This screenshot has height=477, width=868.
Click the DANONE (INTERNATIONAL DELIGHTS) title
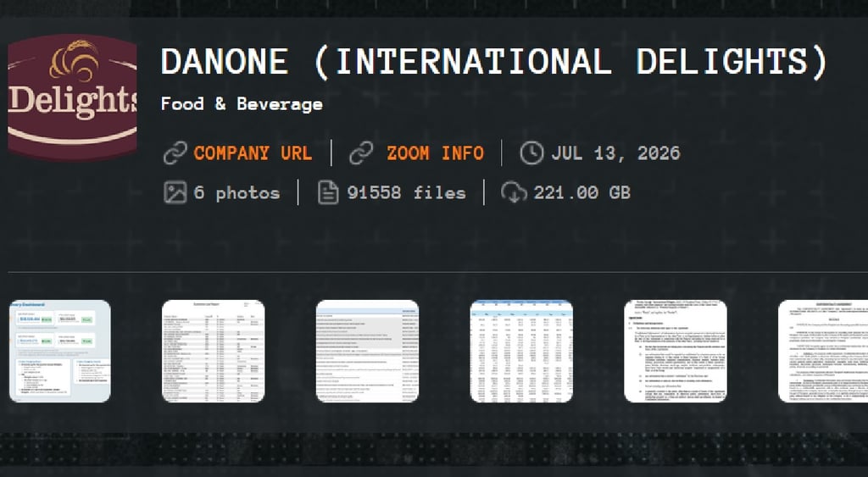[494, 61]
